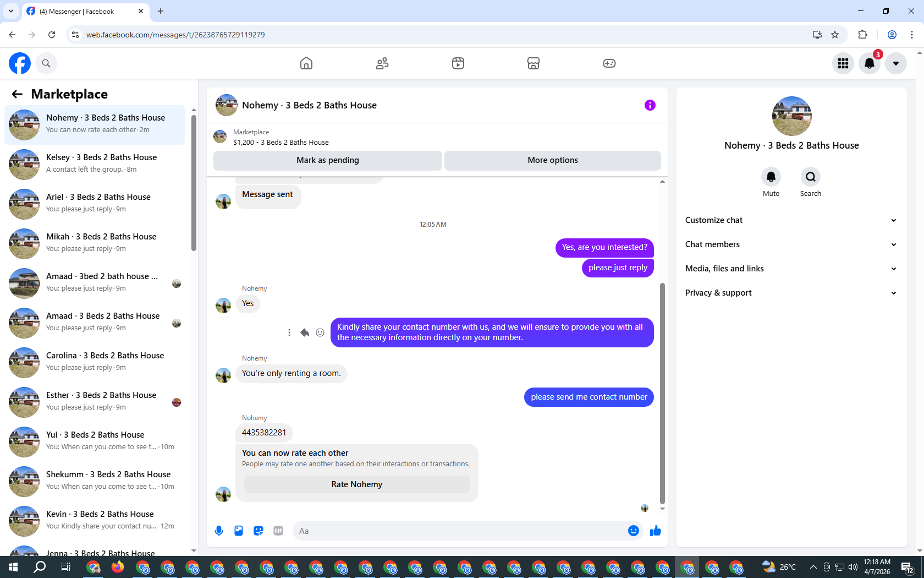Screen dimensions: 924x578
Task: Expand Media, files and links section
Action: coord(791,269)
